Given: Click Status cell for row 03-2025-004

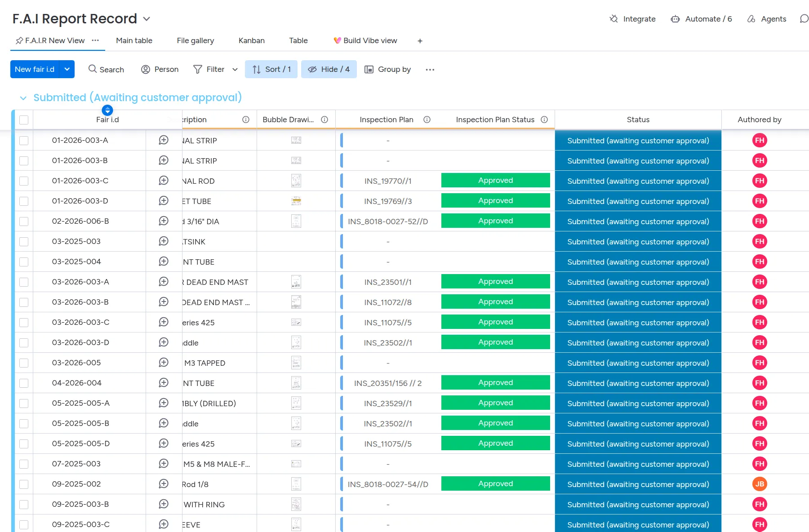Looking at the screenshot, I should (638, 262).
